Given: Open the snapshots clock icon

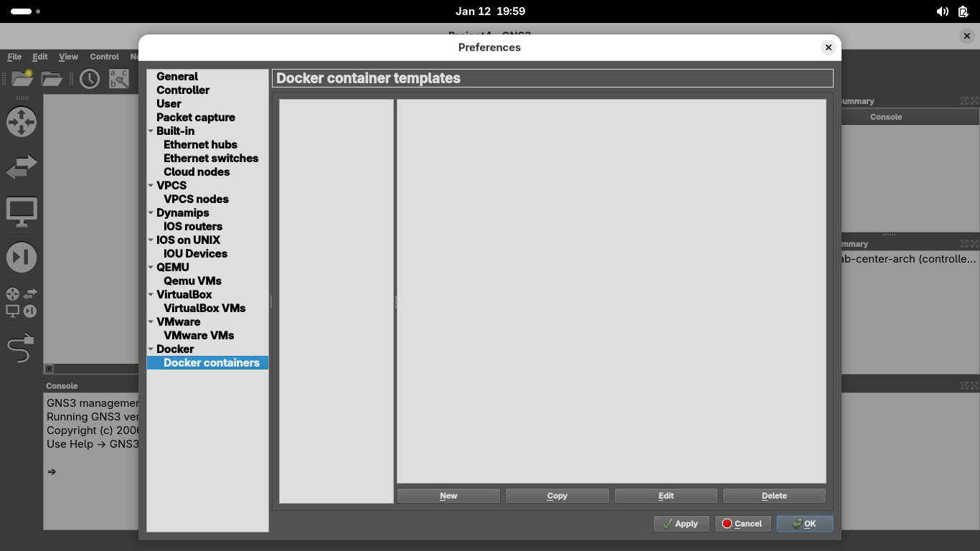Looking at the screenshot, I should [90, 78].
